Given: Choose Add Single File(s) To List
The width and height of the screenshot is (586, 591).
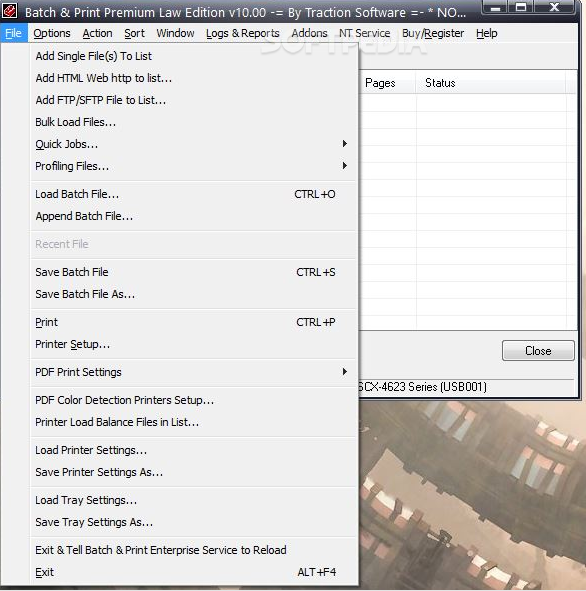Looking at the screenshot, I should [x=194, y=56].
